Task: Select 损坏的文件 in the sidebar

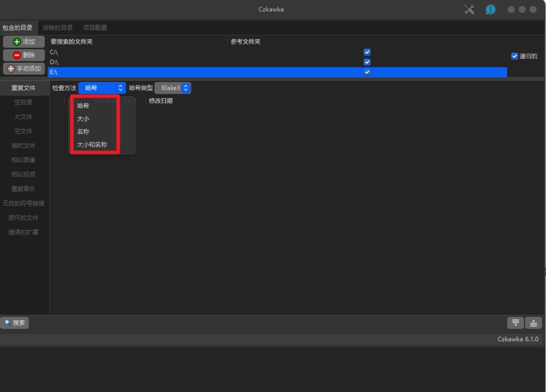Action: (24, 218)
